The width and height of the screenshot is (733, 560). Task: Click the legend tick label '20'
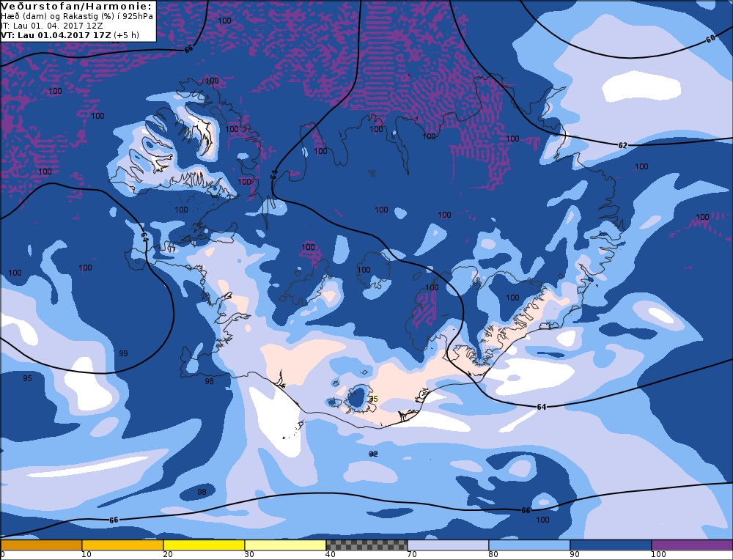click(168, 555)
